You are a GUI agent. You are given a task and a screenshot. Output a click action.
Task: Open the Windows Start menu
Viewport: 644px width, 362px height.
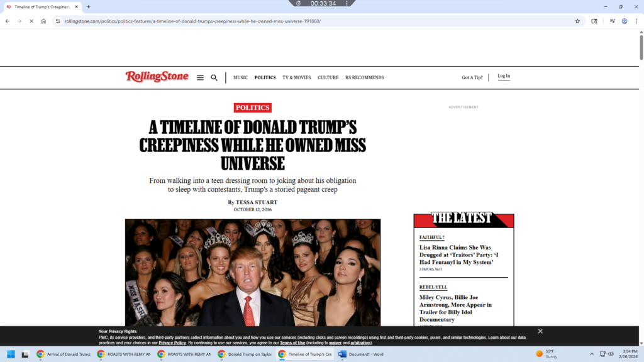pyautogui.click(x=11, y=354)
